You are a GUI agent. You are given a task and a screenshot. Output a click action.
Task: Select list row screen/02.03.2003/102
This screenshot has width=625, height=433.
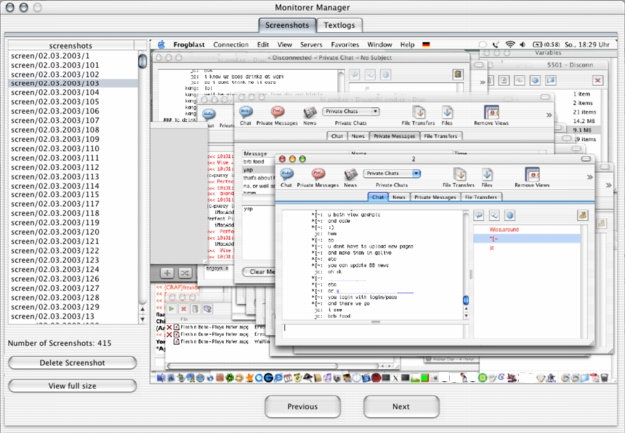[x=73, y=75]
